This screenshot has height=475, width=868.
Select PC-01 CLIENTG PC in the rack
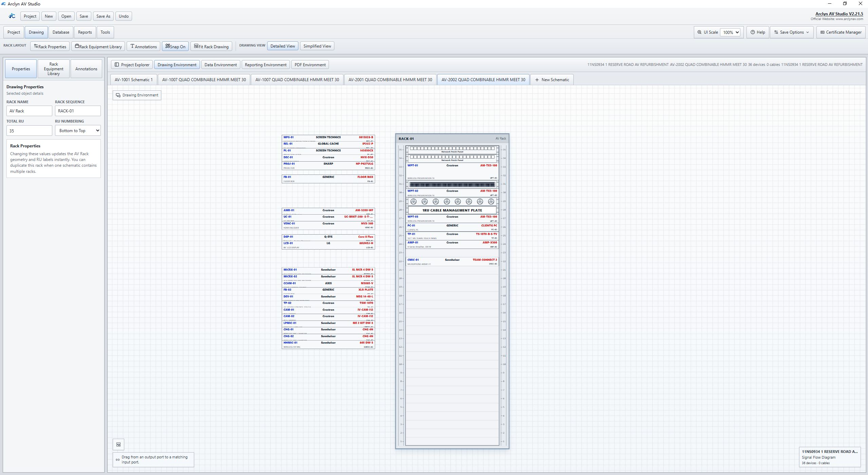(452, 227)
